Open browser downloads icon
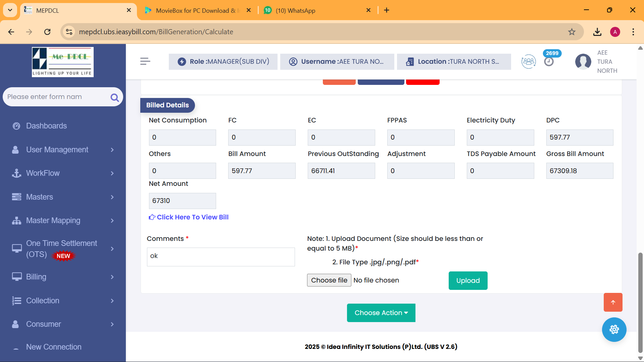Viewport: 644px width, 362px height. pos(597,32)
